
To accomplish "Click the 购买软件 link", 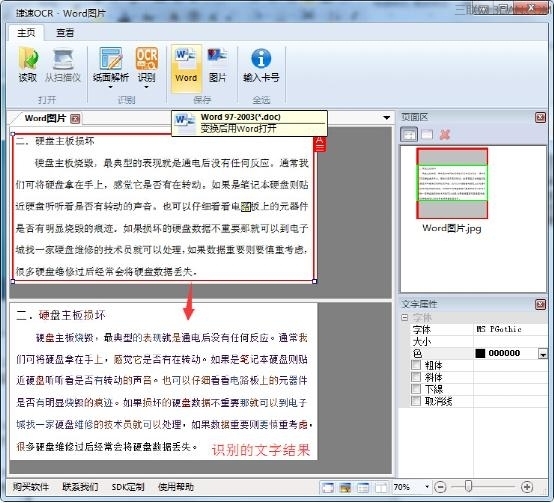I will [x=31, y=487].
